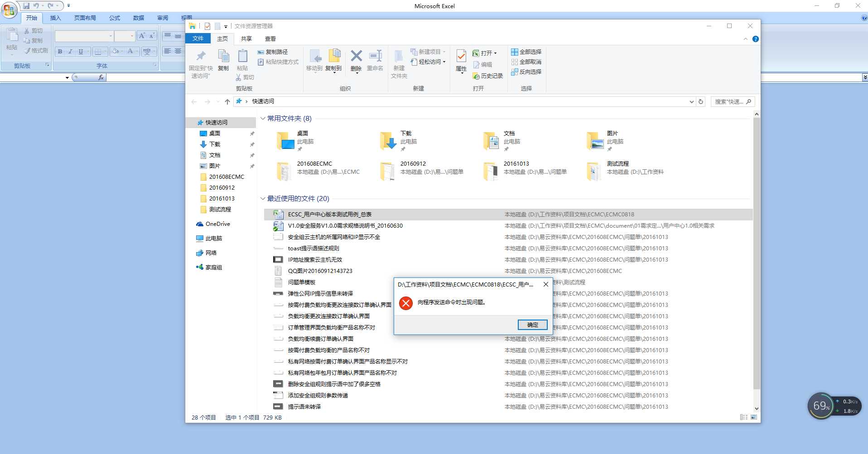Select file V1.0安全服务V1.0.0需求规格说明书_20160630

tap(345, 226)
